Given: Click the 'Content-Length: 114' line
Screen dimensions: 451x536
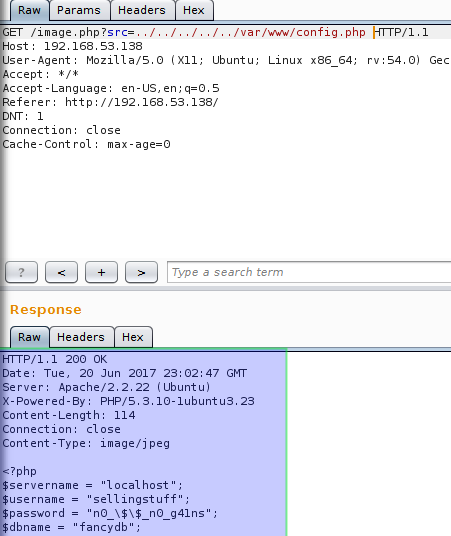Looking at the screenshot, I should [69, 415].
